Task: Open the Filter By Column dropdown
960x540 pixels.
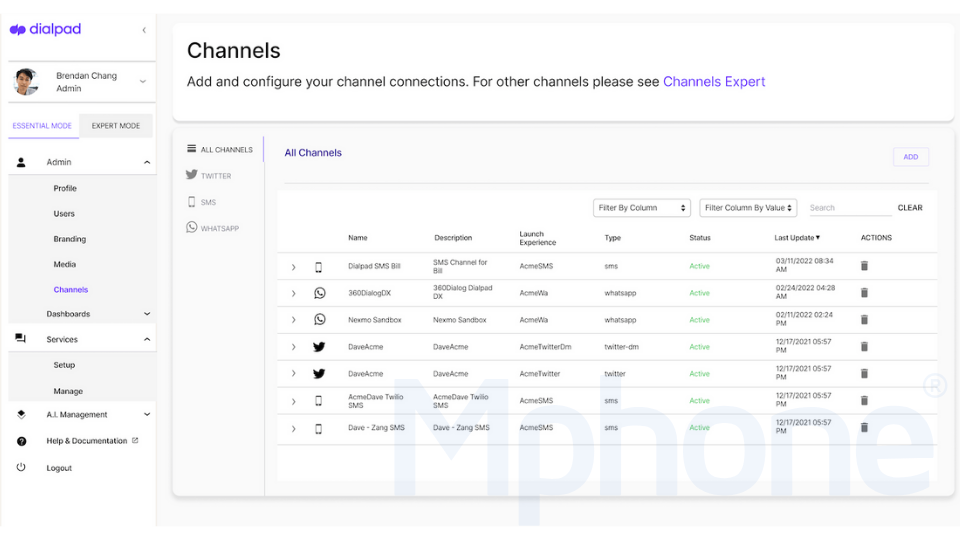Action: 642,208
